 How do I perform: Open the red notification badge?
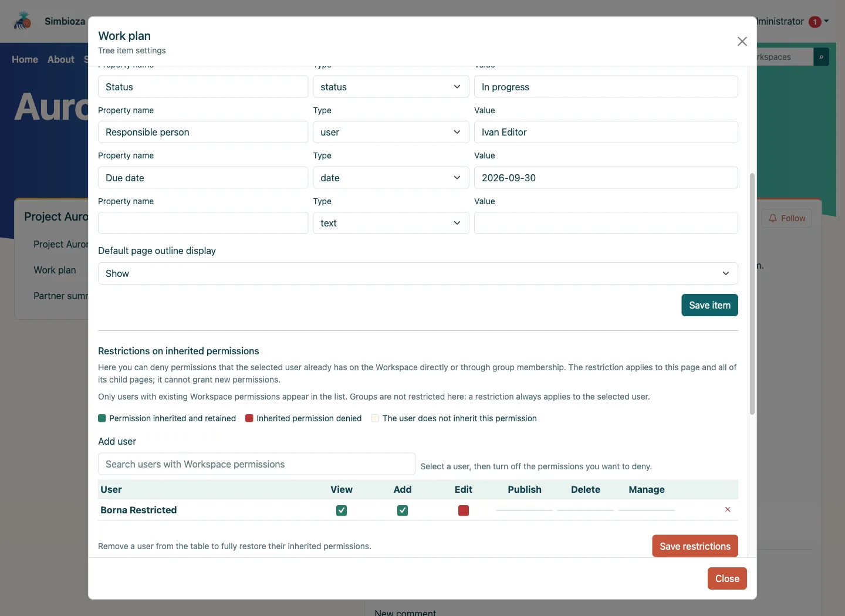point(814,22)
